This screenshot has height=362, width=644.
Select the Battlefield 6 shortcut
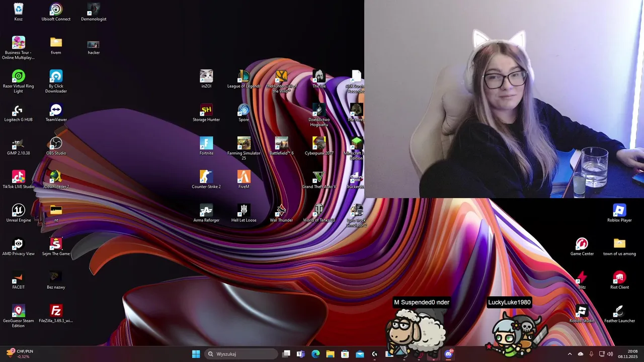tap(281, 146)
